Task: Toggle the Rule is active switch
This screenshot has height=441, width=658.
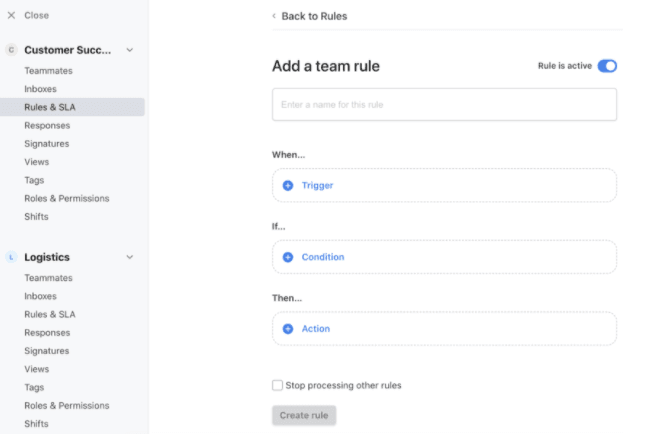Action: tap(607, 66)
